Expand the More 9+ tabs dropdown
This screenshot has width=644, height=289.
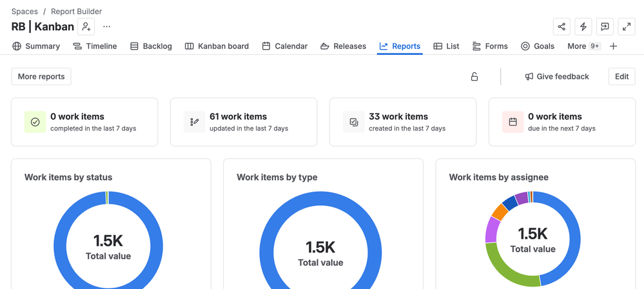(x=584, y=46)
